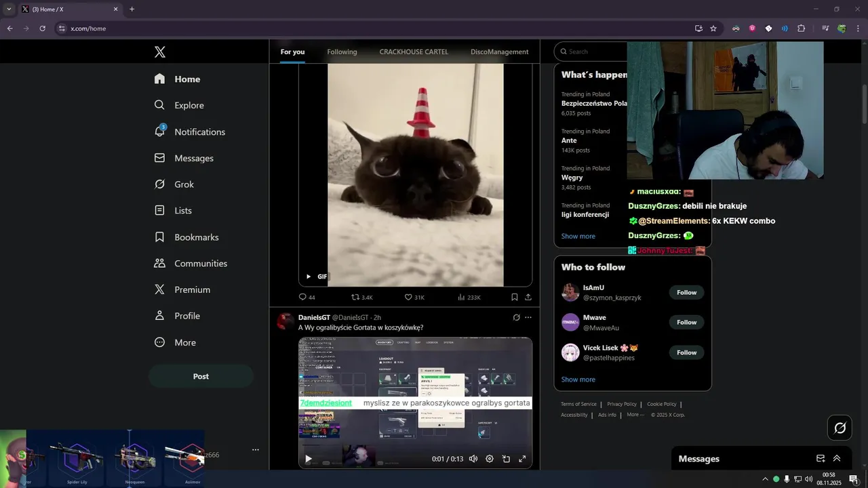The image size is (868, 488).
Task: Open More options in sidebar
Action: click(x=176, y=342)
